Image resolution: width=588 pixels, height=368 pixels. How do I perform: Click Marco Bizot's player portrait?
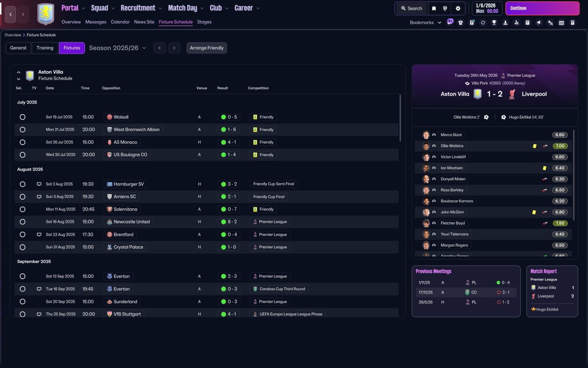click(x=426, y=135)
